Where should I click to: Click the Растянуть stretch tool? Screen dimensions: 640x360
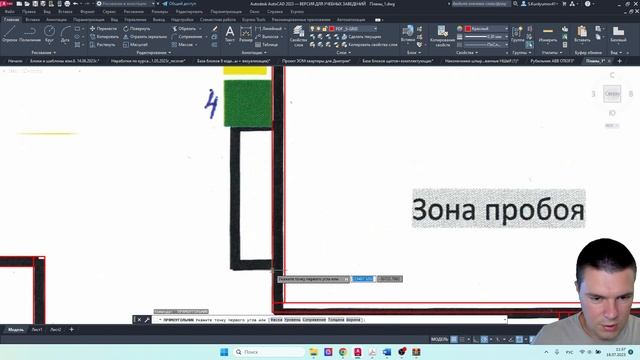click(x=102, y=44)
